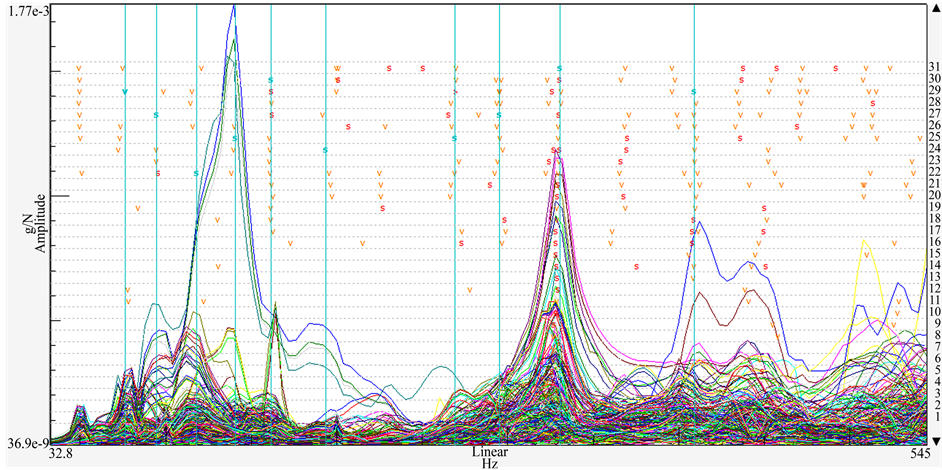Edit the 36.9e-9 lower amplitude limit
Viewport: 942px width, 470px height.
pyautogui.click(x=24, y=442)
